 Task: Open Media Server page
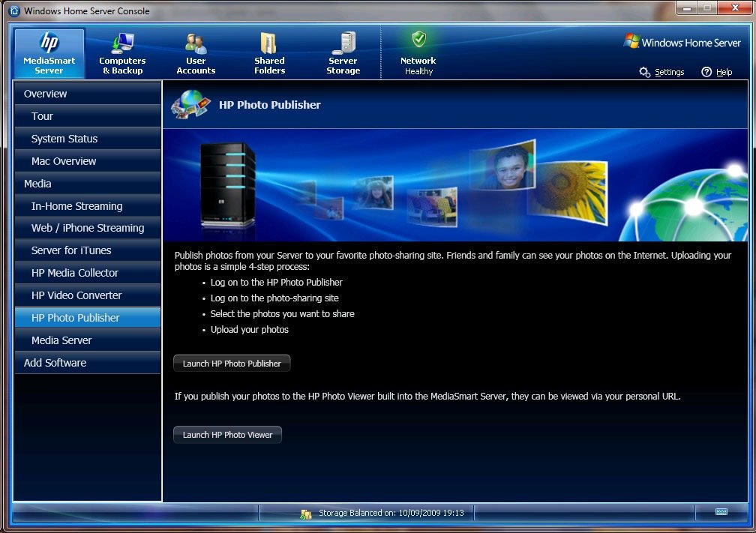[87, 340]
